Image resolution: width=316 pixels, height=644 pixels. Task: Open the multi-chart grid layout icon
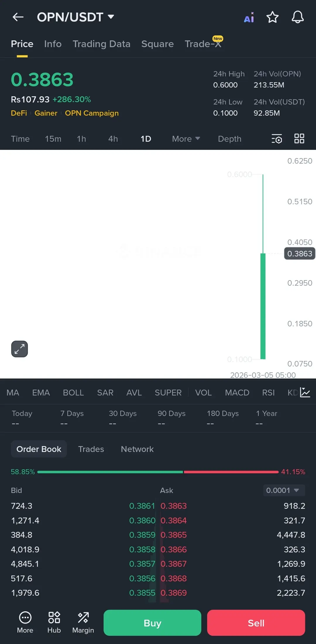click(299, 138)
